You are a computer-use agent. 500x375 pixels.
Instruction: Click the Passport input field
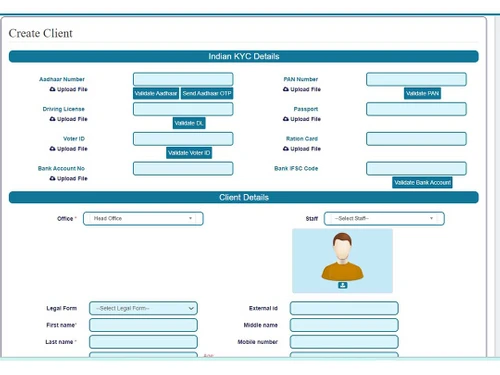(416, 109)
